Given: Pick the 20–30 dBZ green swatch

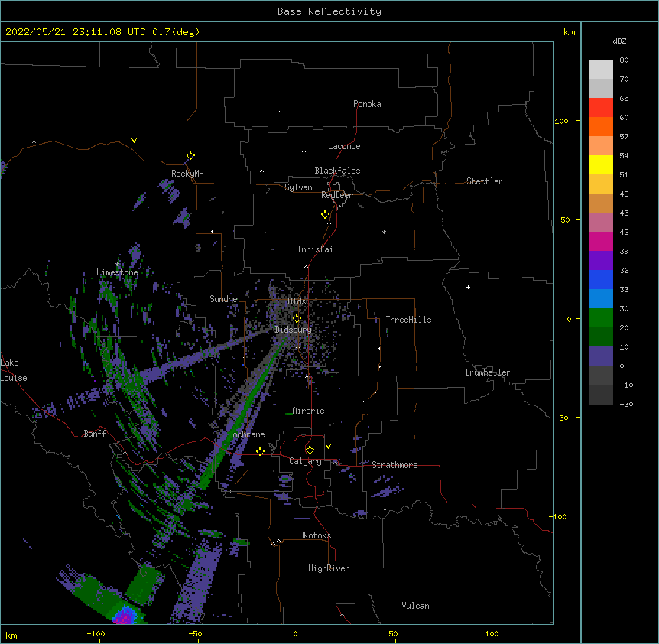Looking at the screenshot, I should click(601, 318).
